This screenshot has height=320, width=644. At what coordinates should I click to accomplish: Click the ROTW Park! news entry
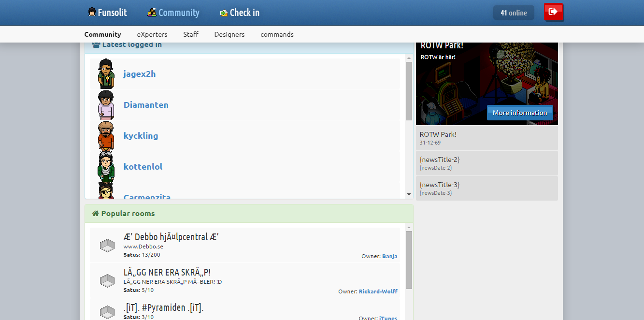487,138
